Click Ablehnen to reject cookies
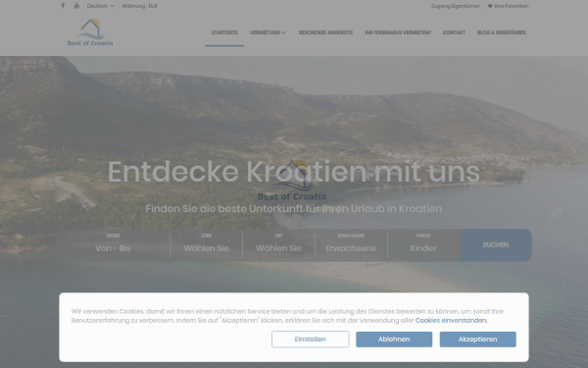Screen dimensions: 588x368 point(394,340)
